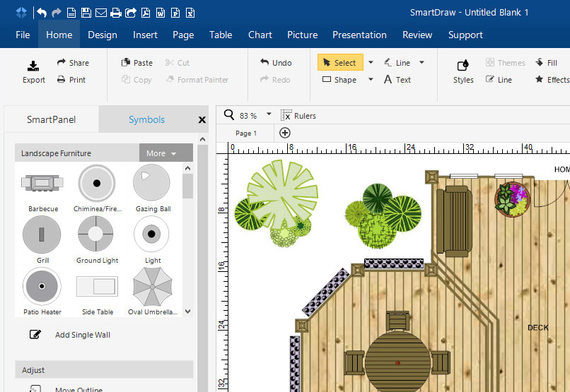Open the Styles tool
This screenshot has width=570, height=392.
click(463, 71)
